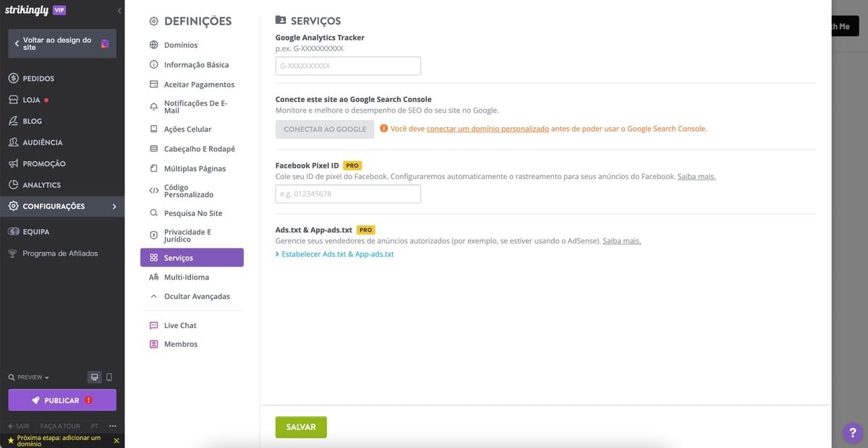Click the orange warning icon
The image size is (868, 448).
pos(383,129)
